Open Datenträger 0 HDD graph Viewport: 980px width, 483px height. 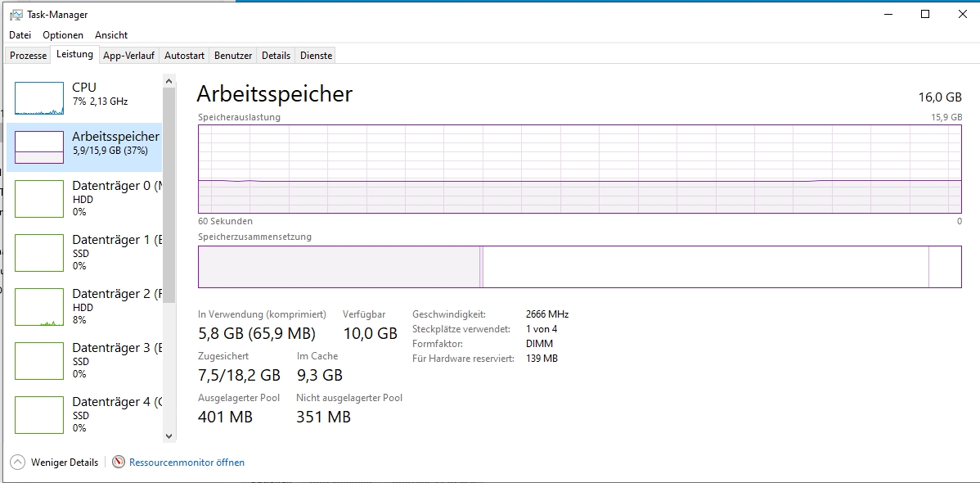coord(39,199)
